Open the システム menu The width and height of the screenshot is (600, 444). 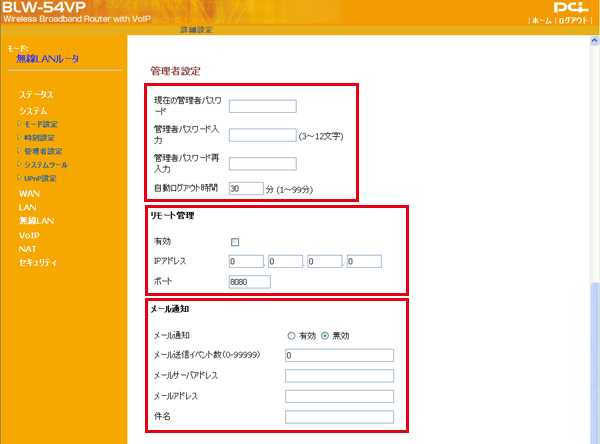coord(33,111)
